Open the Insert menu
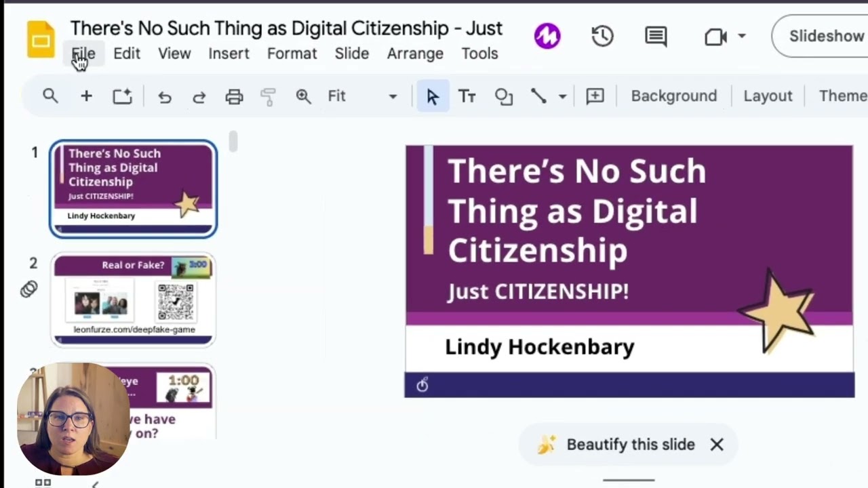Viewport: 868px width, 488px height. click(x=229, y=54)
